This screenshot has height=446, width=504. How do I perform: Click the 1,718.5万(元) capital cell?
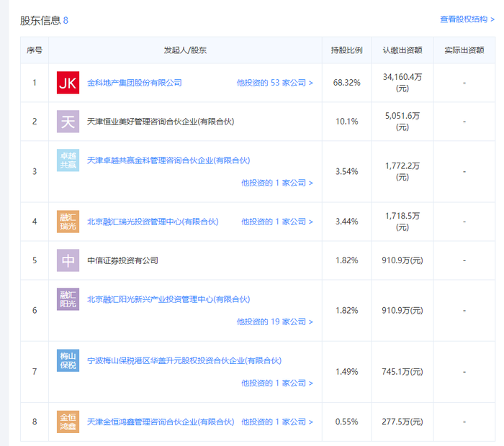pos(402,222)
